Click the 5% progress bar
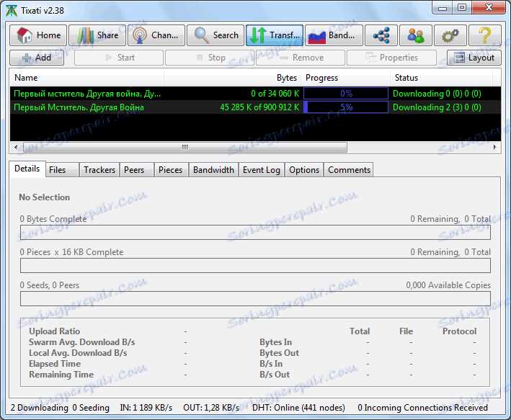511x420 pixels. click(346, 107)
